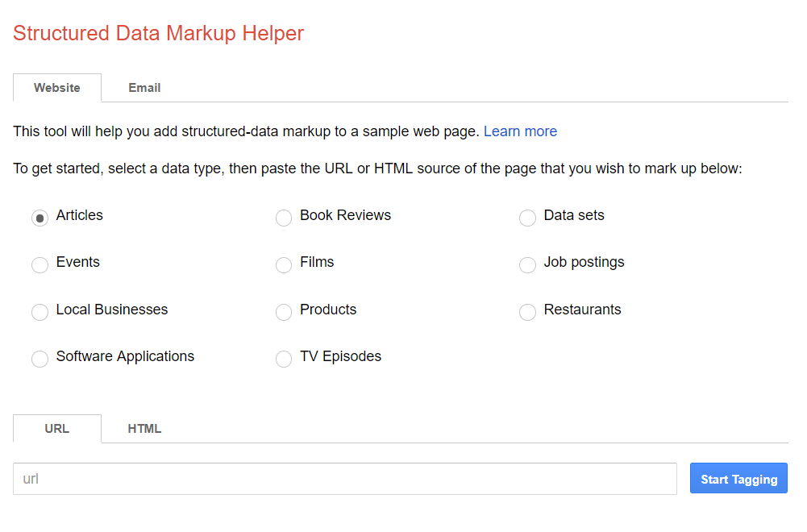
Task: Choose the Book Reviews data type
Action: tap(284, 218)
